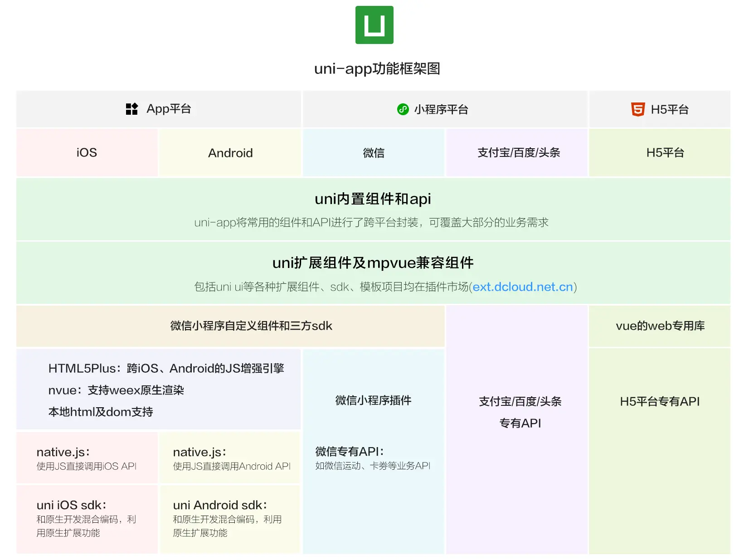749x560 pixels.
Task: Click the iOS platform cell
Action: coord(86,152)
